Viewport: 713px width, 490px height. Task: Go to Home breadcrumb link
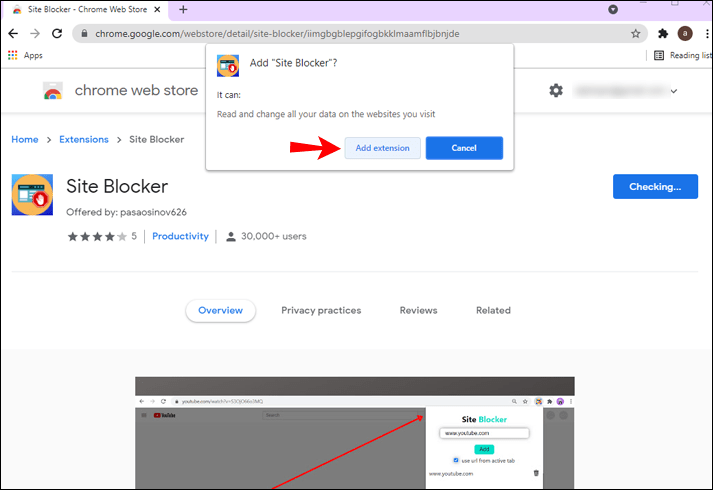(25, 140)
